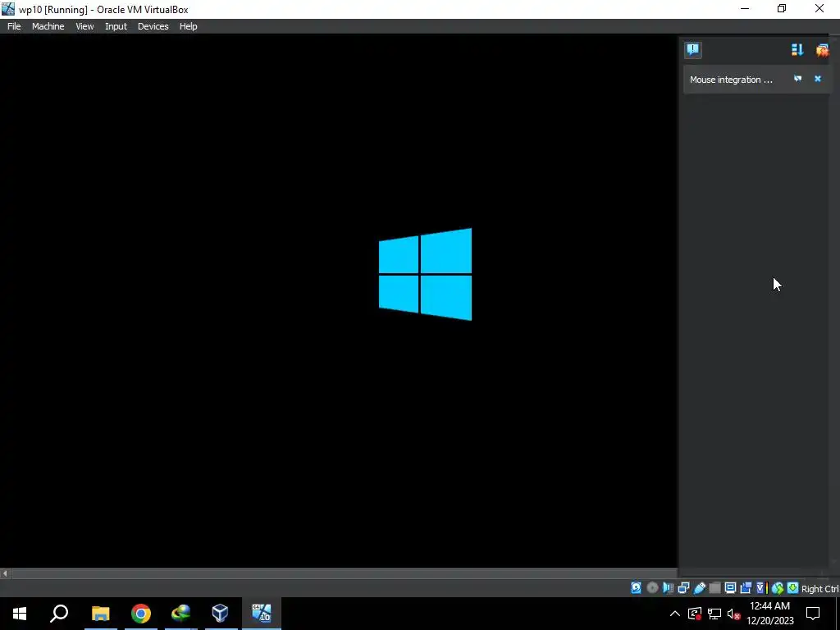
Task: Click the keyboard capture green arrow icon
Action: 793,587
